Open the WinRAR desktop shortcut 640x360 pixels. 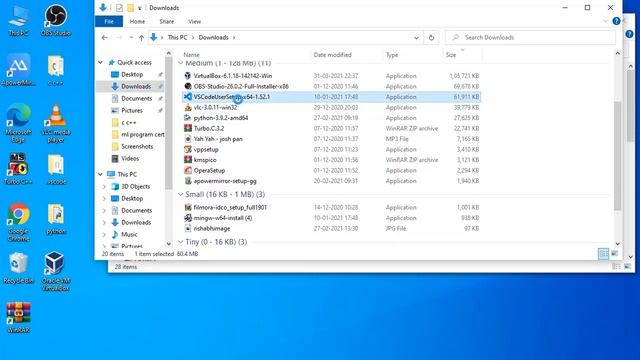click(x=18, y=317)
